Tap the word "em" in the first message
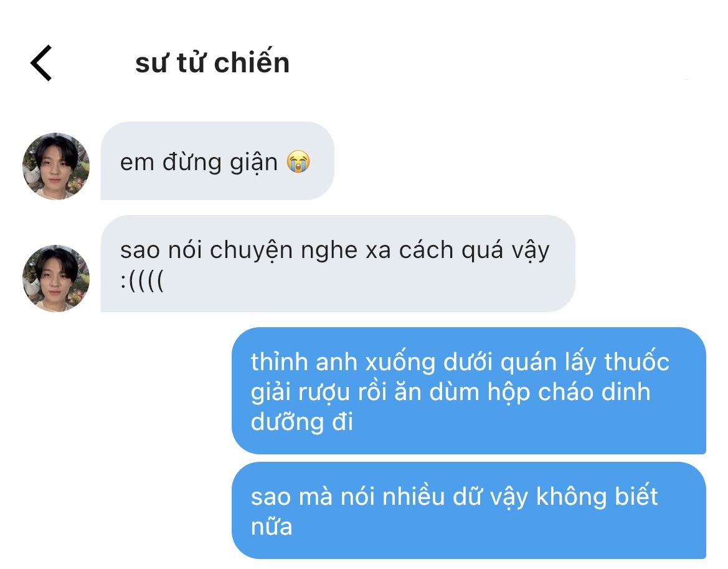This screenshot has width=728, height=569. click(137, 163)
